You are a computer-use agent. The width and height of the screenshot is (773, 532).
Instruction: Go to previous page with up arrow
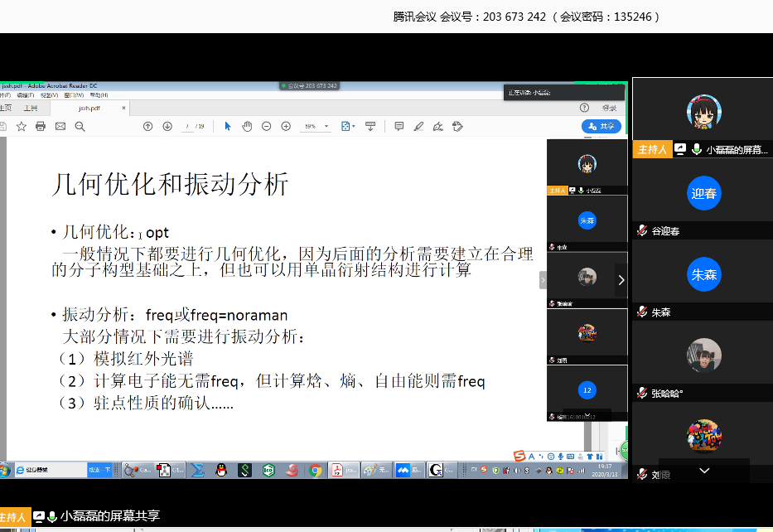click(x=147, y=126)
